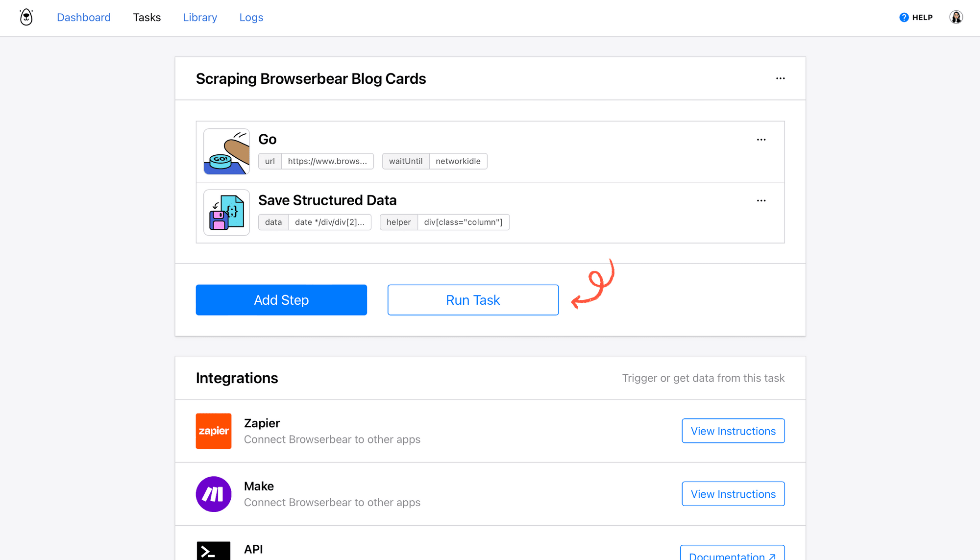Click the Browserbear bear logo
This screenshot has width=980, height=560.
25,17
